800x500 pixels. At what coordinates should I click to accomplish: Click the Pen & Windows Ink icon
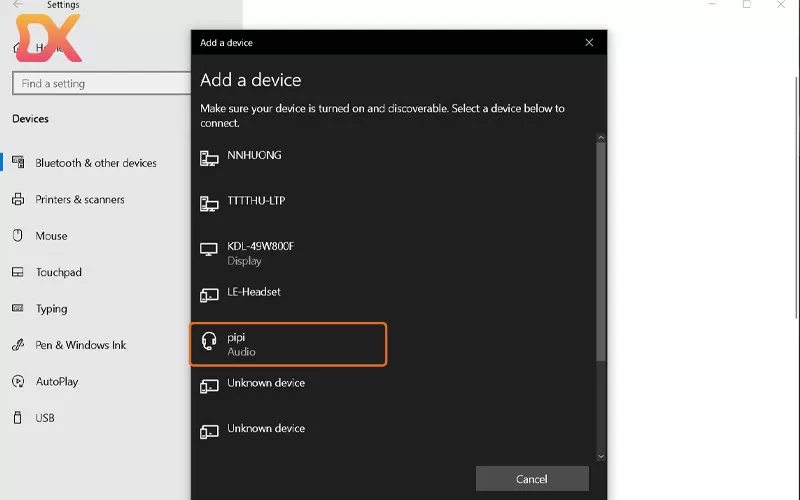click(17, 345)
